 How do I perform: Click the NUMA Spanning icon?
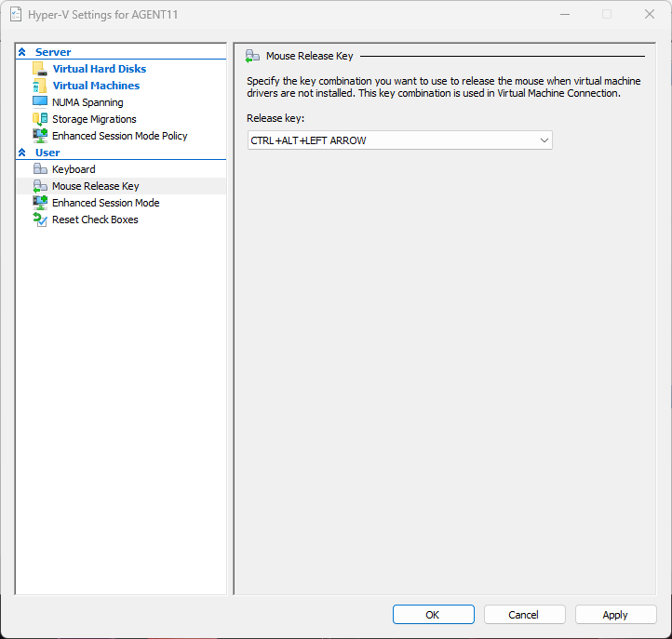pos(39,102)
